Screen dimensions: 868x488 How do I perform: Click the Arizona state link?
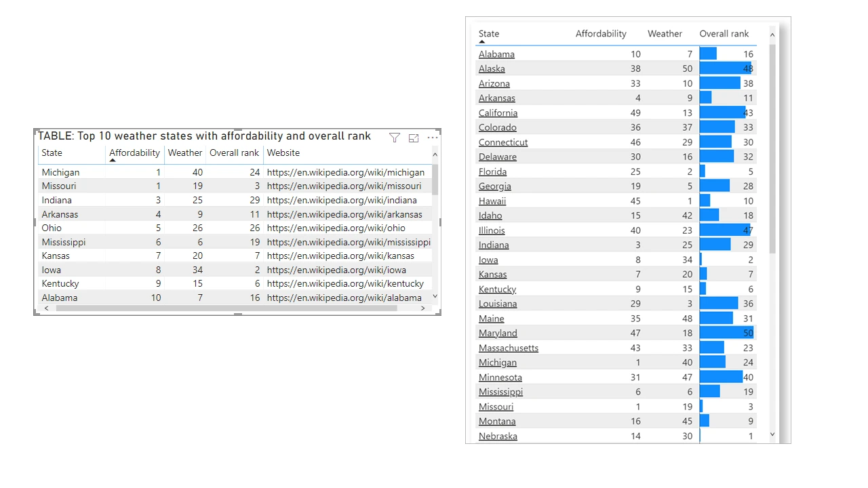[494, 84]
